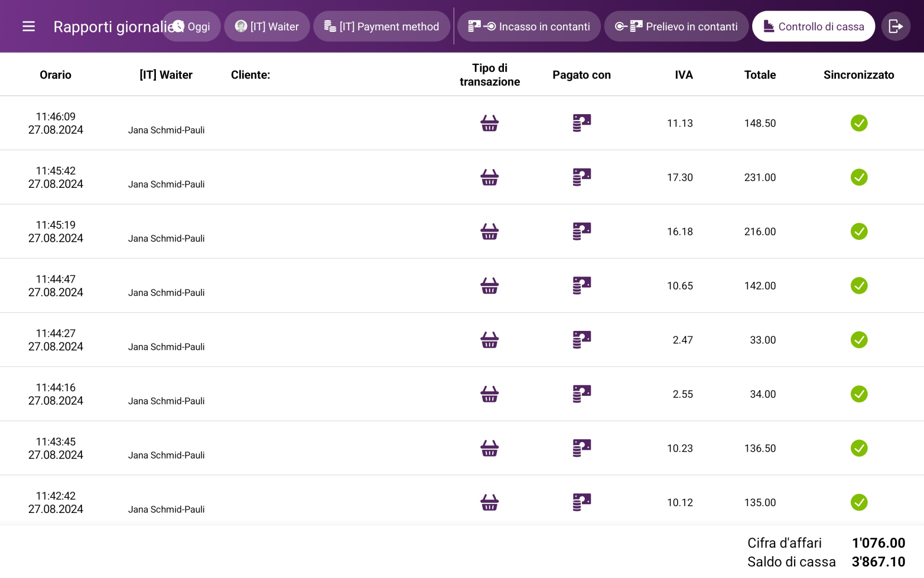Click basket icon in 11:44:16 row
Screen dimensions: 924x578
click(489, 394)
